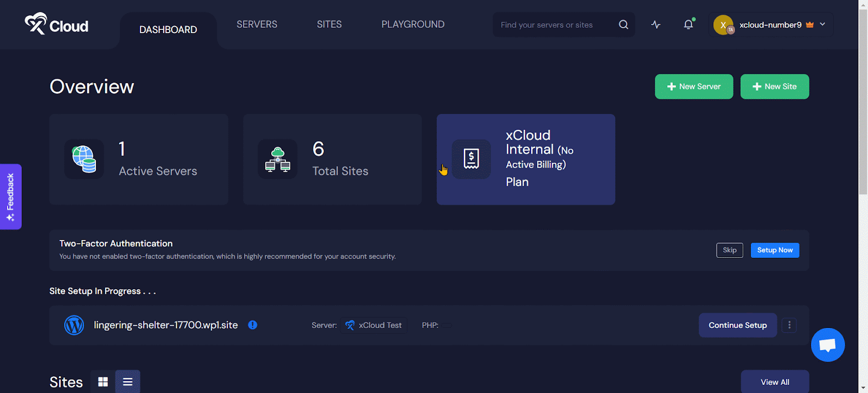
Task: Open the activity pulse icon
Action: tap(656, 24)
